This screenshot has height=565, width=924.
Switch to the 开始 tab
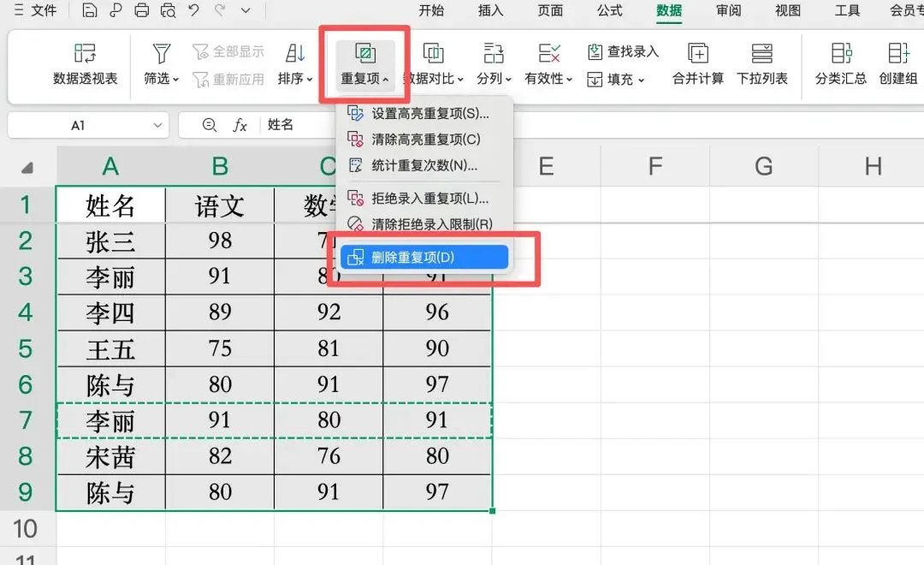(x=431, y=10)
